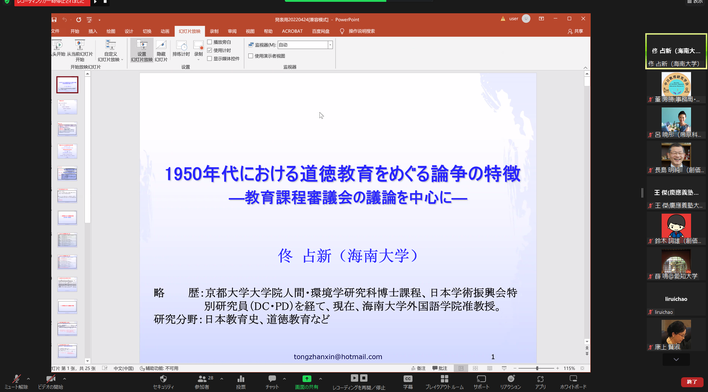
Task: Click PowerPoint Save icon in quick access toolbar
Action: pyautogui.click(x=54, y=19)
